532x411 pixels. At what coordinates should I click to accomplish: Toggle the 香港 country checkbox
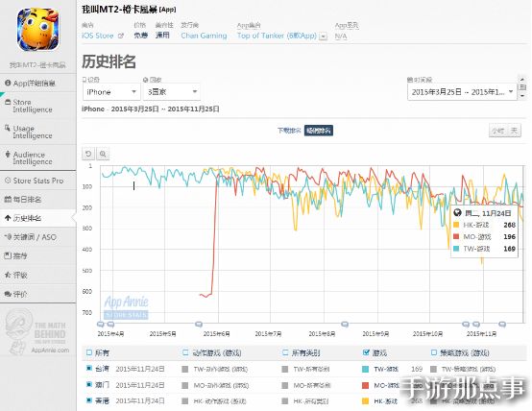(x=89, y=400)
